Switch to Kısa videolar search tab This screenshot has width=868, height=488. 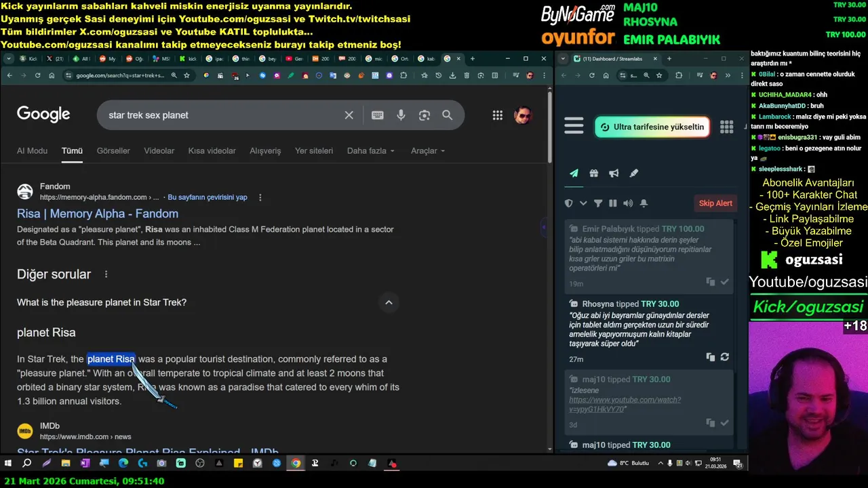pyautogui.click(x=212, y=150)
